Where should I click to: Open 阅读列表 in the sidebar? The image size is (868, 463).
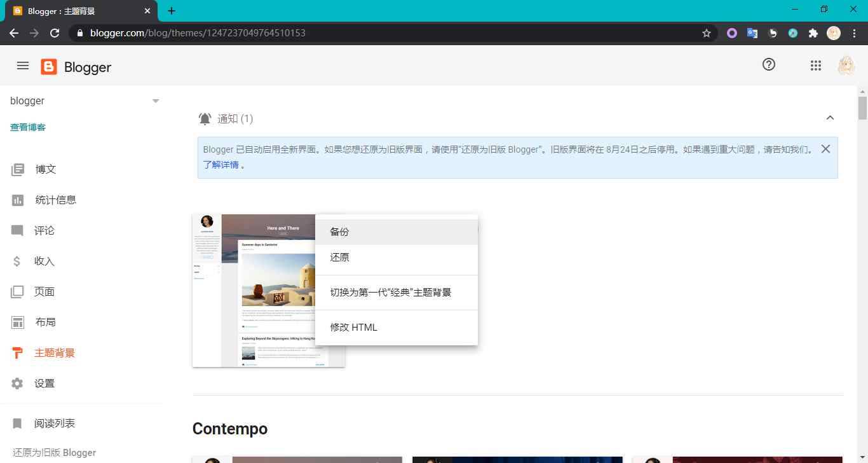[x=55, y=424]
